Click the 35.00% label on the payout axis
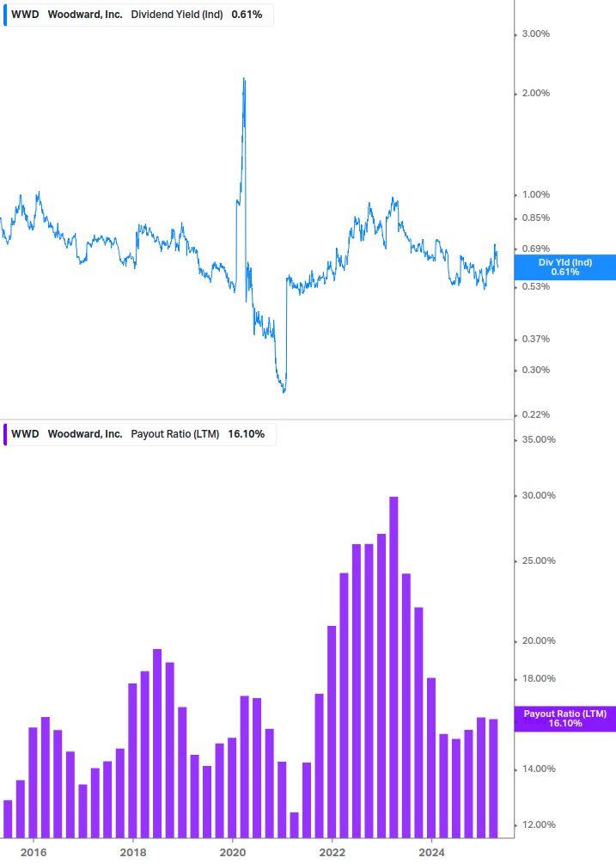 (x=539, y=439)
